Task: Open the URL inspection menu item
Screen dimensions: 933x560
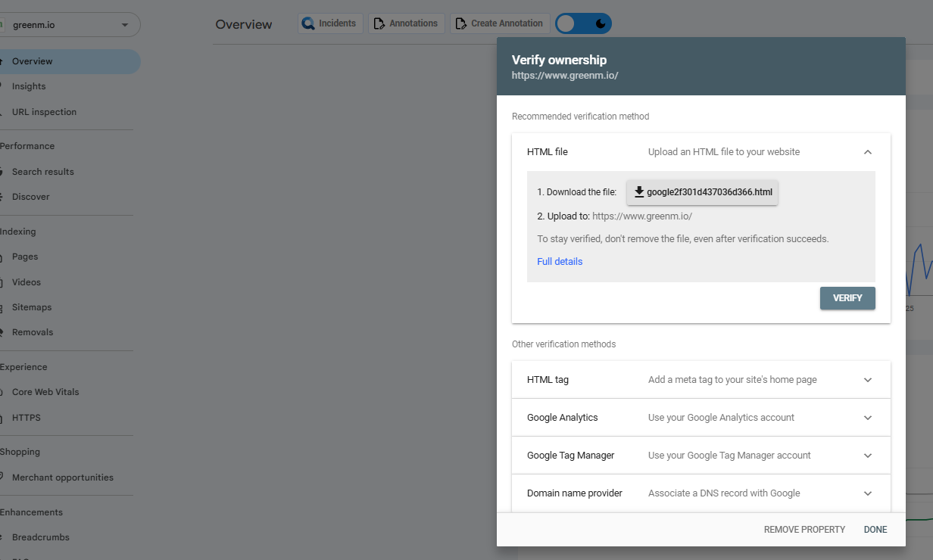Action: pyautogui.click(x=44, y=112)
